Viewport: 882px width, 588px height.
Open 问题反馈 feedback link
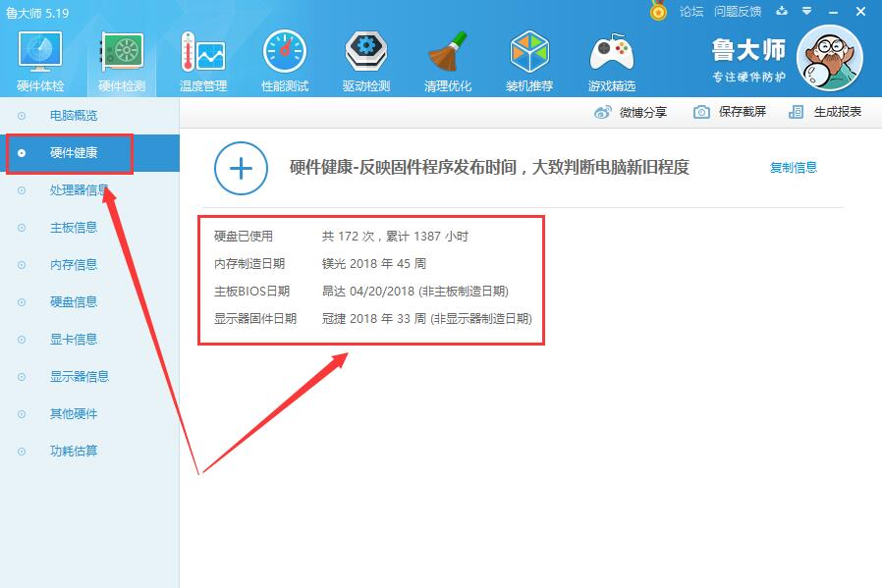coord(738,11)
